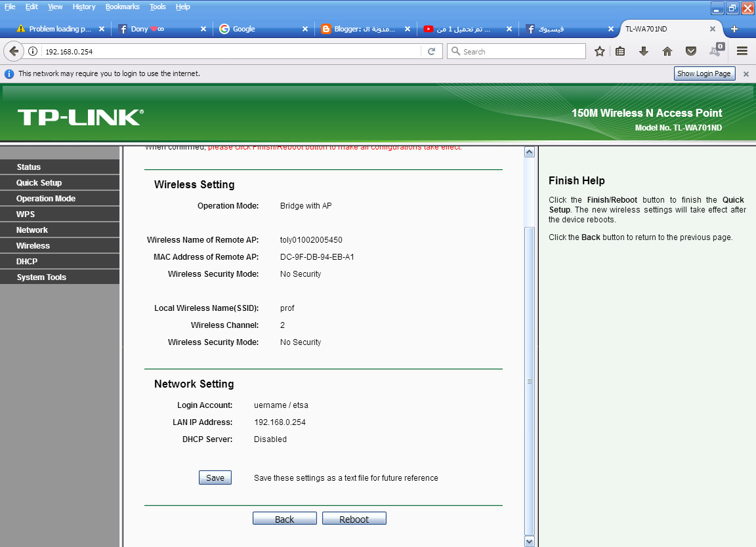This screenshot has height=547, width=756.
Task: Click the Show Login Page button
Action: pos(704,73)
